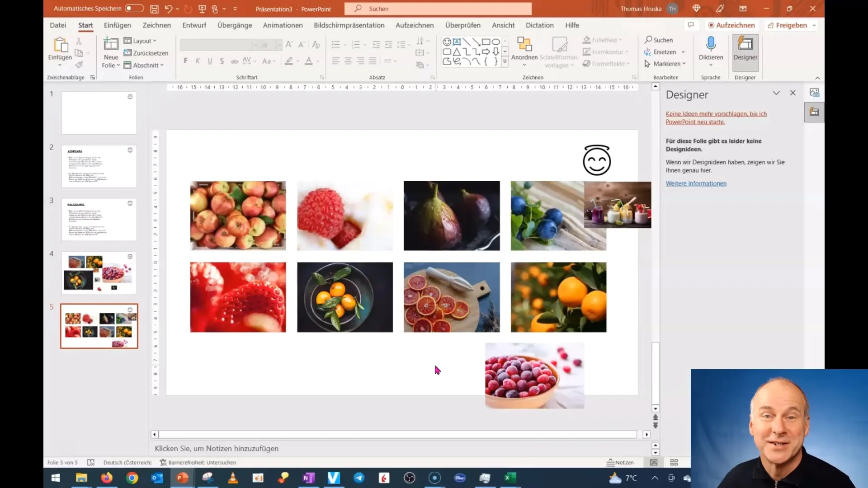Image resolution: width=868 pixels, height=488 pixels.
Task: Click the 'Keine Ideen mehr vorschlagen' link
Action: (716, 118)
